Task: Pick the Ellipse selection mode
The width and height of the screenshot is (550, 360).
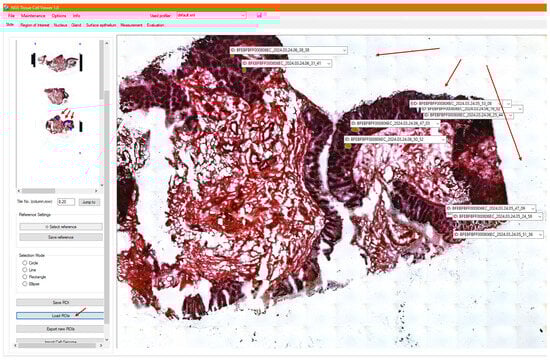Action: coord(25,284)
